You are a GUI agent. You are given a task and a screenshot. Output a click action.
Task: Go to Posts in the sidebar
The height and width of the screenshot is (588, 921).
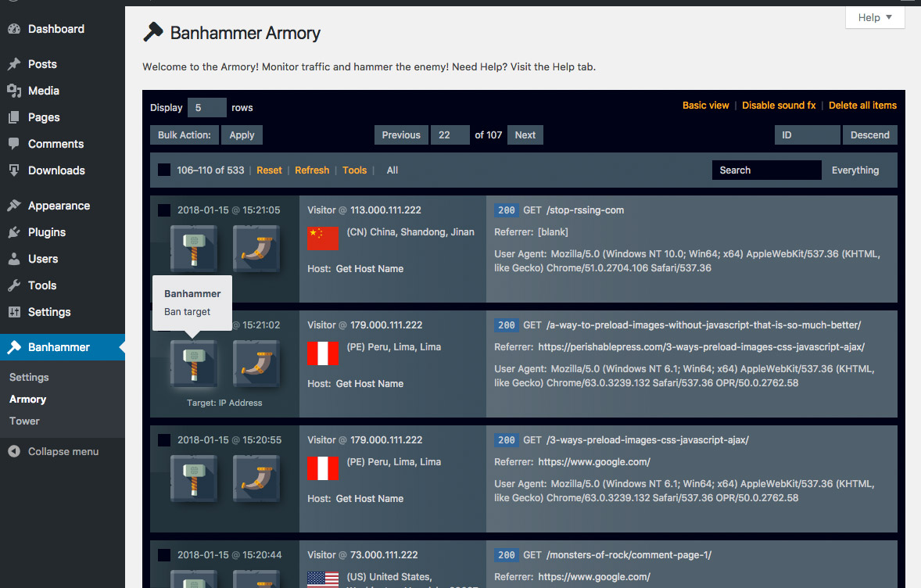42,64
